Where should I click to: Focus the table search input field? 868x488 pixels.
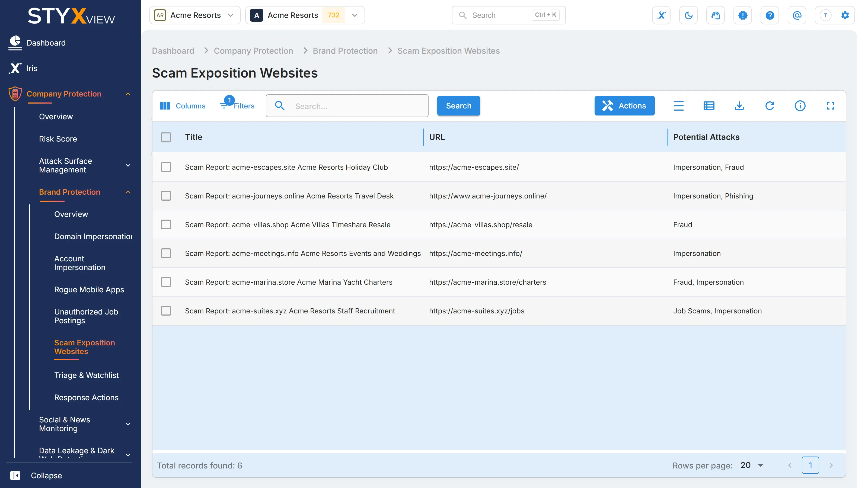(x=347, y=106)
